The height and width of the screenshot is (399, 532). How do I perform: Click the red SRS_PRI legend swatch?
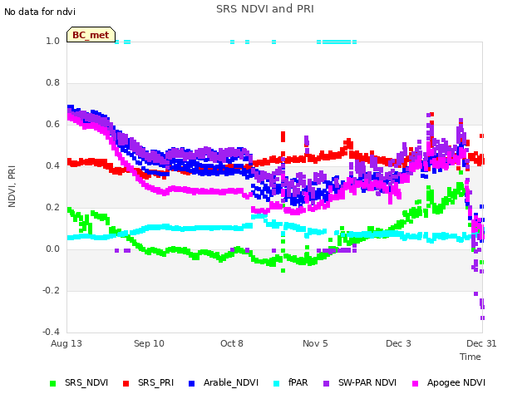coord(126,383)
